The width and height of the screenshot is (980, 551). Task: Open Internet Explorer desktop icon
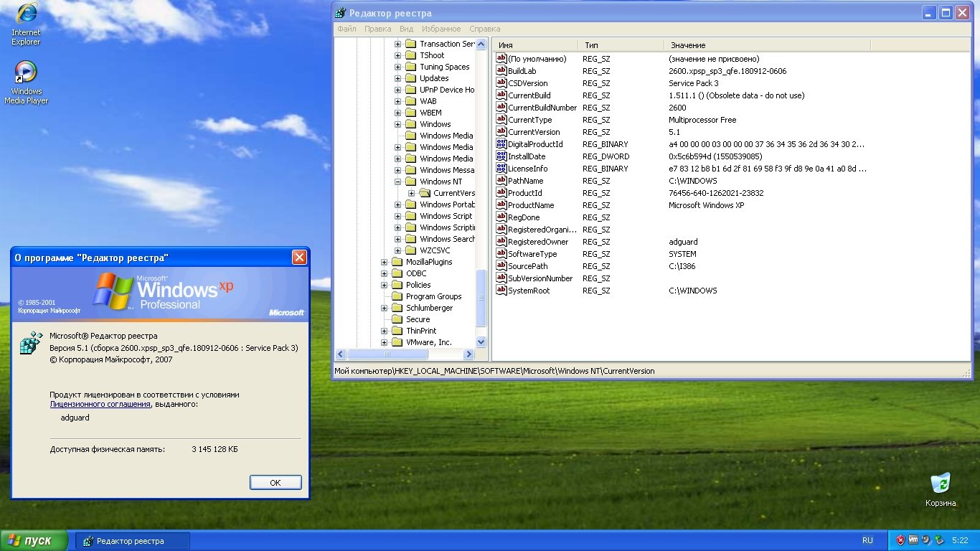26,14
